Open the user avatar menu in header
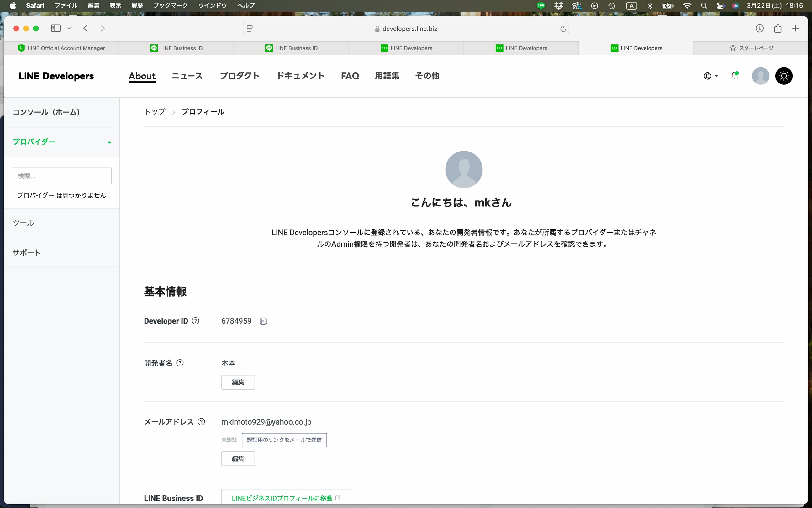The image size is (812, 508). pos(760,76)
